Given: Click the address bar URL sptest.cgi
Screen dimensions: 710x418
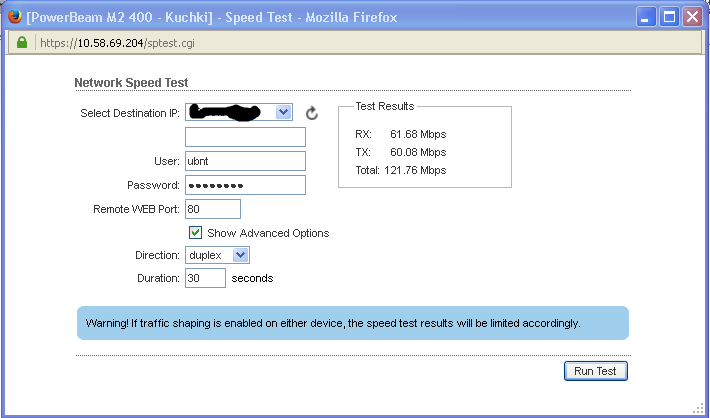Looking at the screenshot, I should pos(117,43).
